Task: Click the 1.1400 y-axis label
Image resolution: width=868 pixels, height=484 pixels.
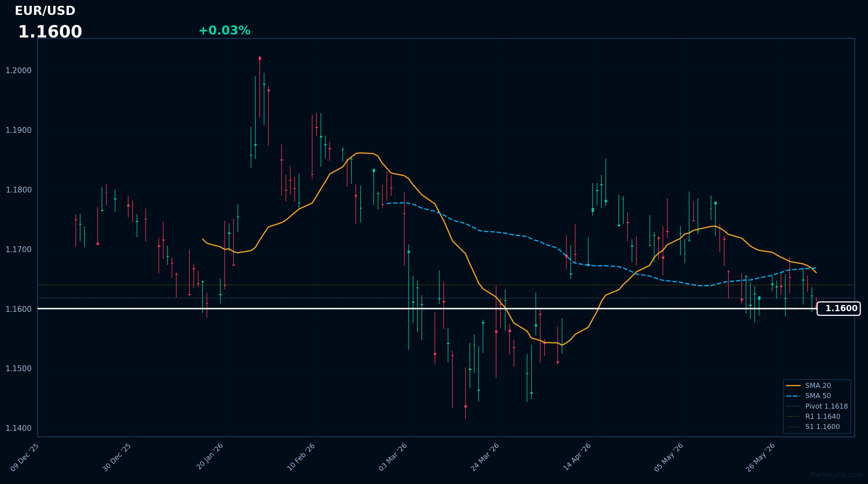Action: (x=19, y=428)
